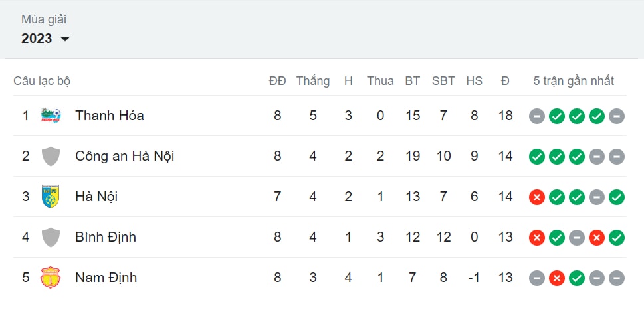Click Bình Định's last green win icon
Viewport: 644px width, 318px height.
click(617, 238)
